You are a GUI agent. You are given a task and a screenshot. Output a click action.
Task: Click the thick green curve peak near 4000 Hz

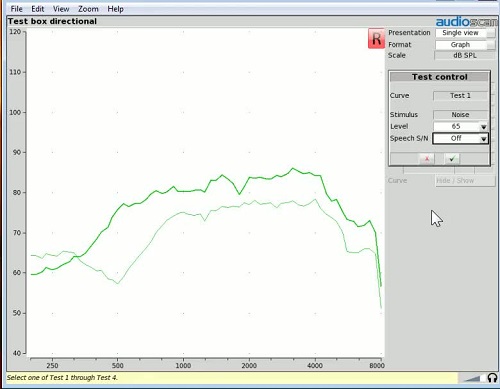(293, 168)
